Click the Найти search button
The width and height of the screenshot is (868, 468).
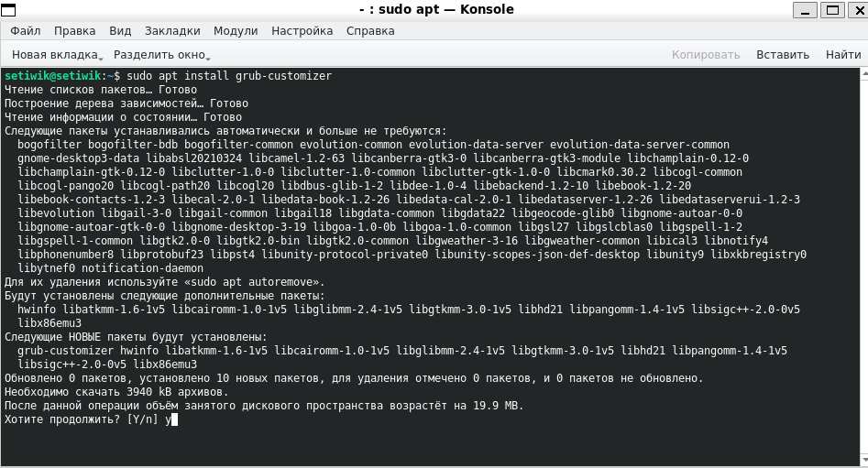click(x=843, y=55)
